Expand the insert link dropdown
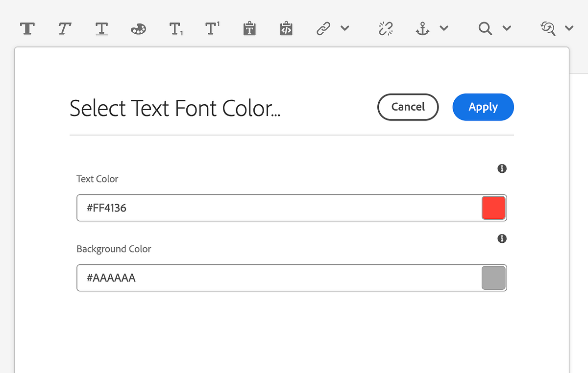 pos(345,28)
